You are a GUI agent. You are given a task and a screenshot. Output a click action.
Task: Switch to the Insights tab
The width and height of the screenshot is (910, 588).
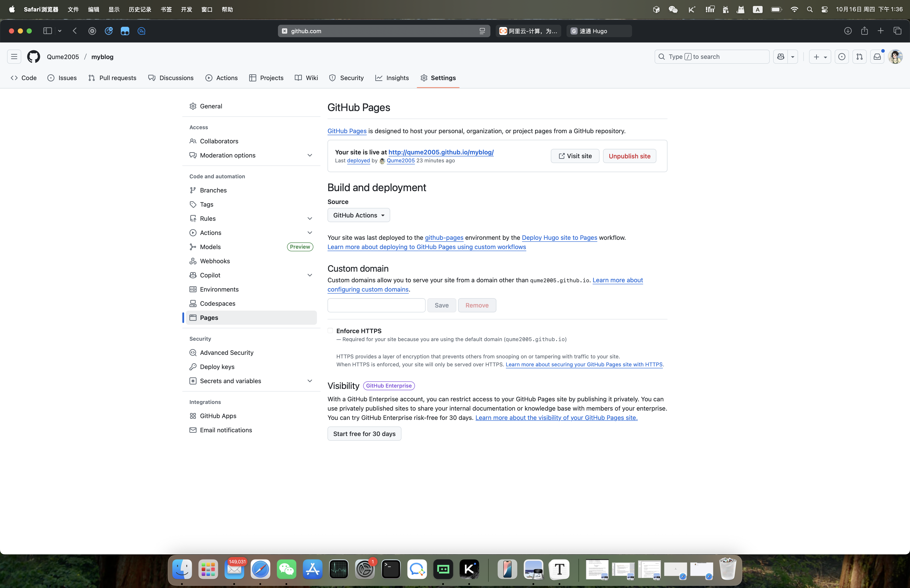[392, 78]
